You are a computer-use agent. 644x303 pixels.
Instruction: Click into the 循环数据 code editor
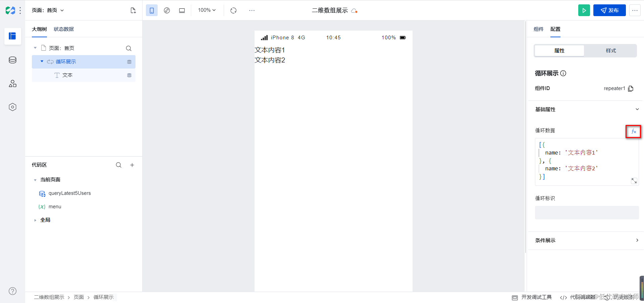click(587, 162)
